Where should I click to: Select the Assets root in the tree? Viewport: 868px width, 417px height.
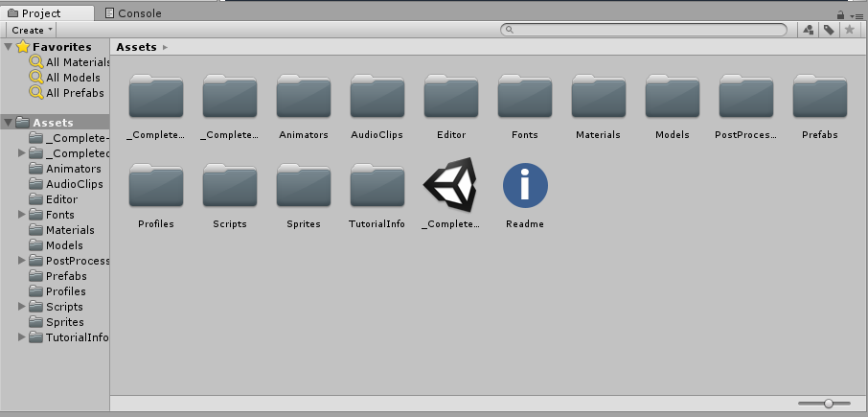tap(56, 123)
